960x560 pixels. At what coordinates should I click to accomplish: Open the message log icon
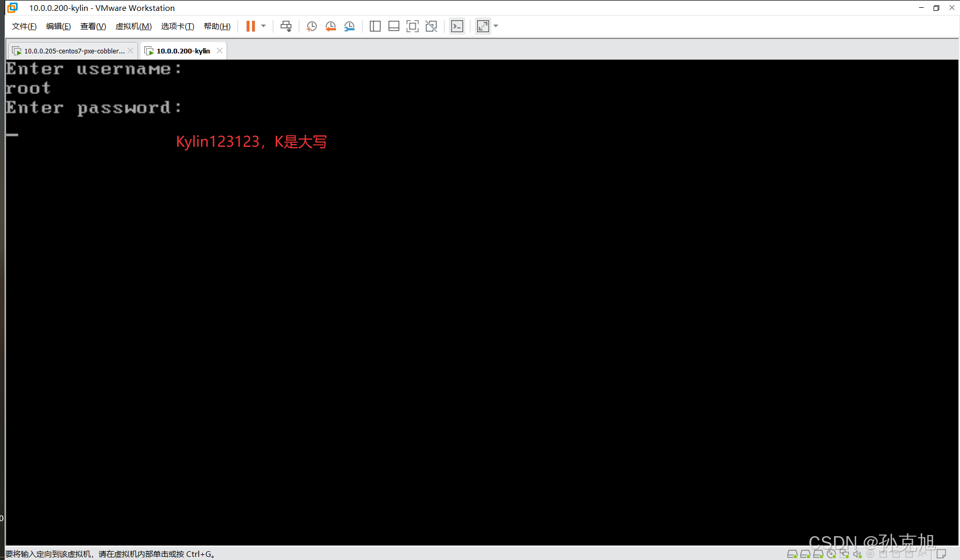pyautogui.click(x=941, y=554)
